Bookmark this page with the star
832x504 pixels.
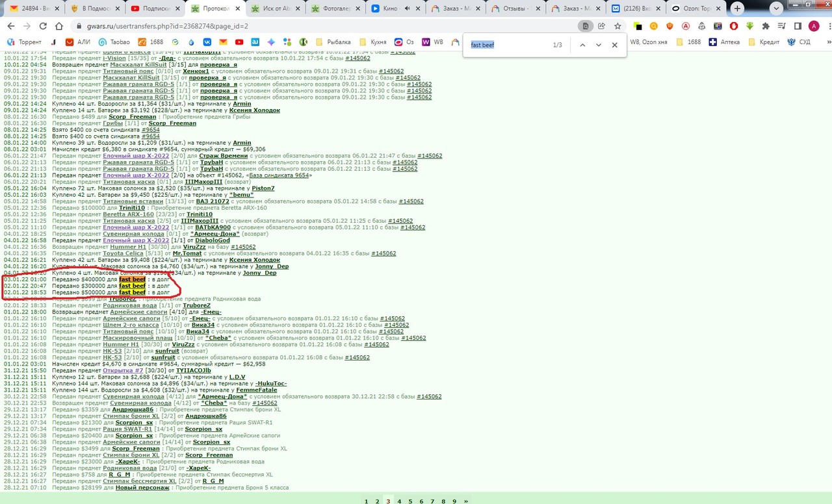[617, 26]
